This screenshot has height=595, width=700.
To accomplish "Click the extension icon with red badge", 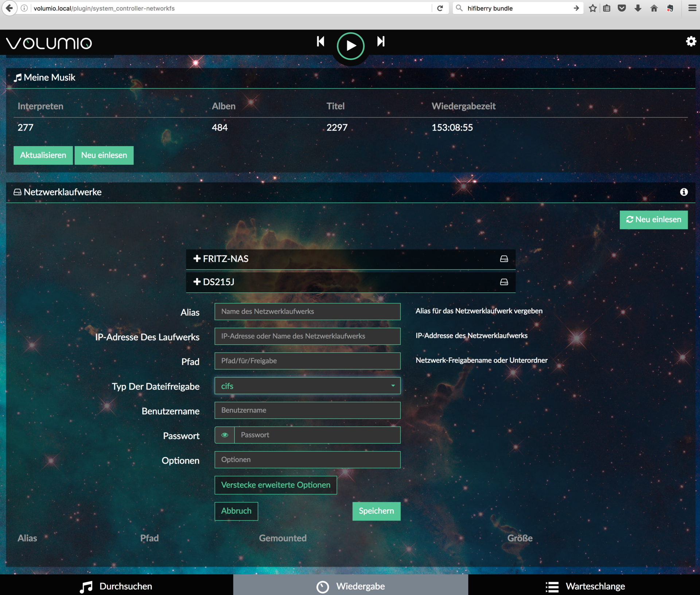I will tap(670, 8).
